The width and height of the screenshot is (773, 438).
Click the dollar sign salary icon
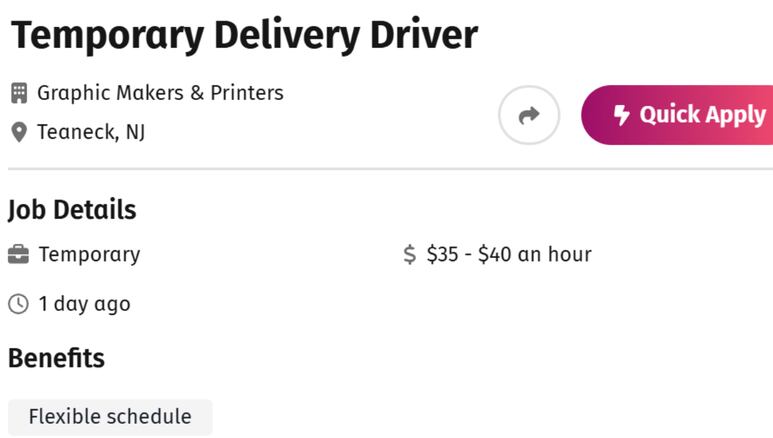coord(410,255)
